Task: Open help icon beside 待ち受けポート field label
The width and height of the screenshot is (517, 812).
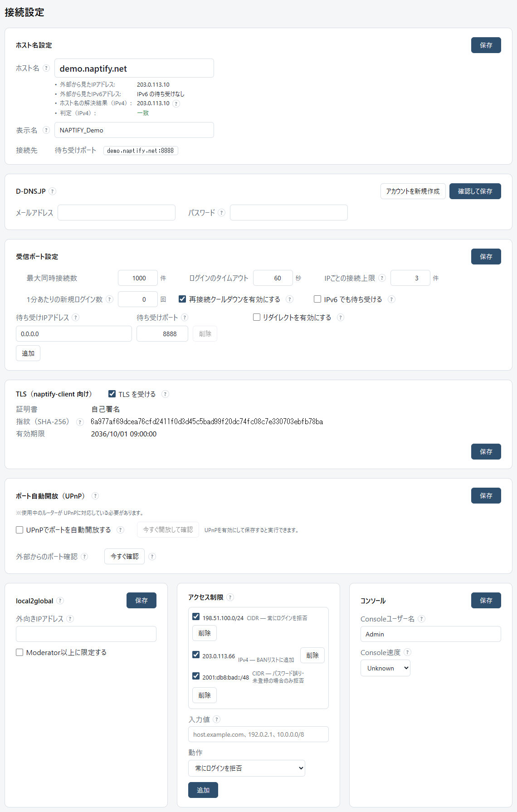Action: [185, 318]
